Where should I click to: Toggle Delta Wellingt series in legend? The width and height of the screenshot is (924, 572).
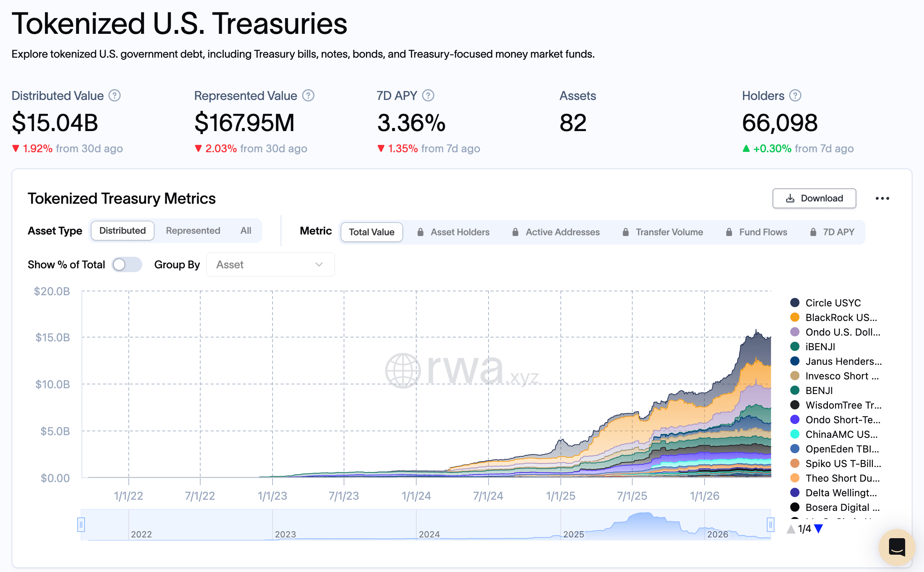[x=834, y=492]
